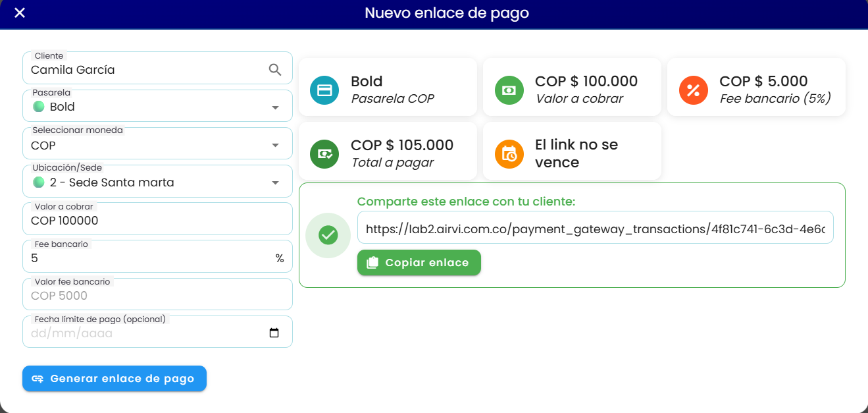
Task: Click the orange percent icon for Fee bancario
Action: (x=693, y=90)
